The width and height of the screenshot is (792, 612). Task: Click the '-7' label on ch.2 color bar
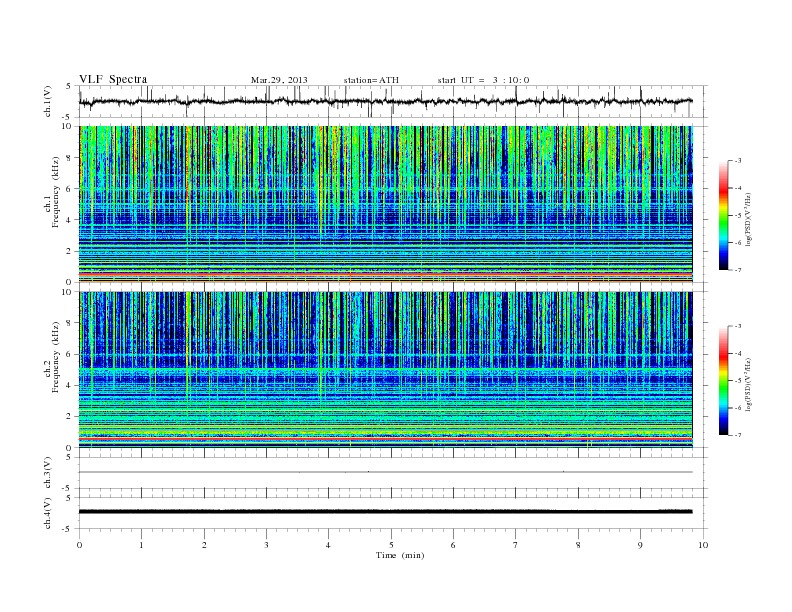pyautogui.click(x=737, y=435)
